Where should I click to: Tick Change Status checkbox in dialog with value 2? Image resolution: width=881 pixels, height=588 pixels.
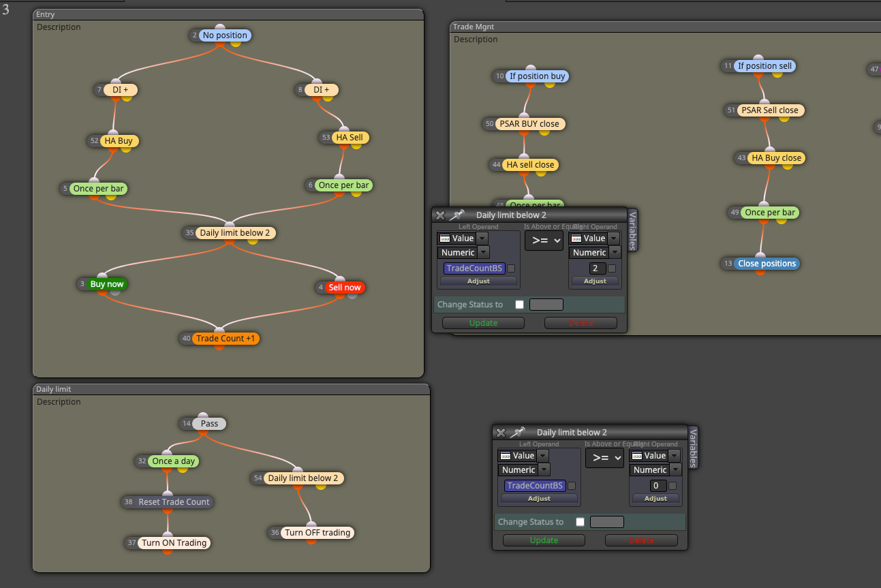point(520,305)
